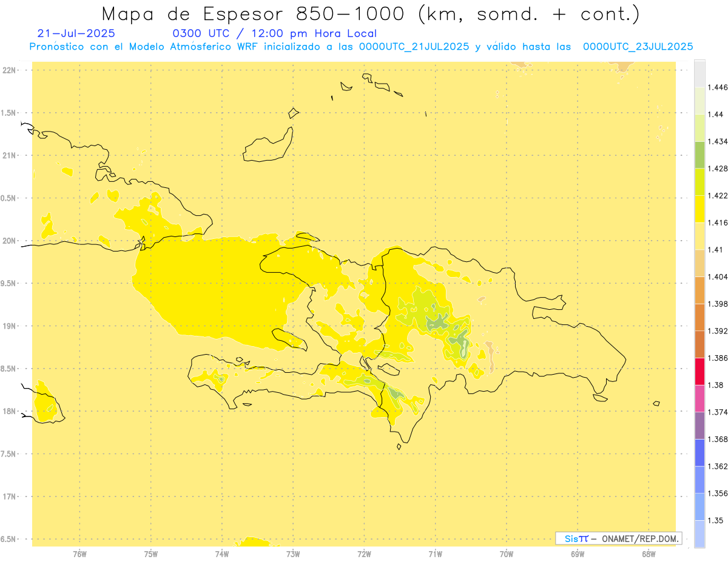Click the '1.362' colorbar value
Image resolution: width=728 pixels, height=562 pixels.
(718, 466)
